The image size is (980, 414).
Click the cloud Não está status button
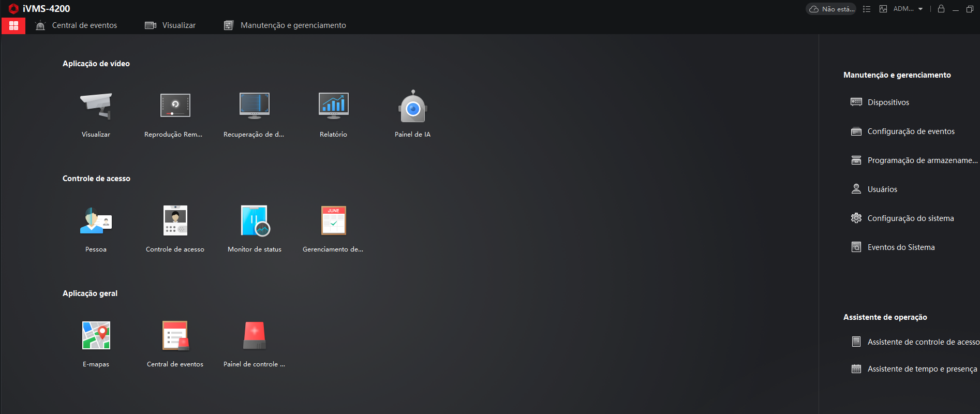point(831,9)
